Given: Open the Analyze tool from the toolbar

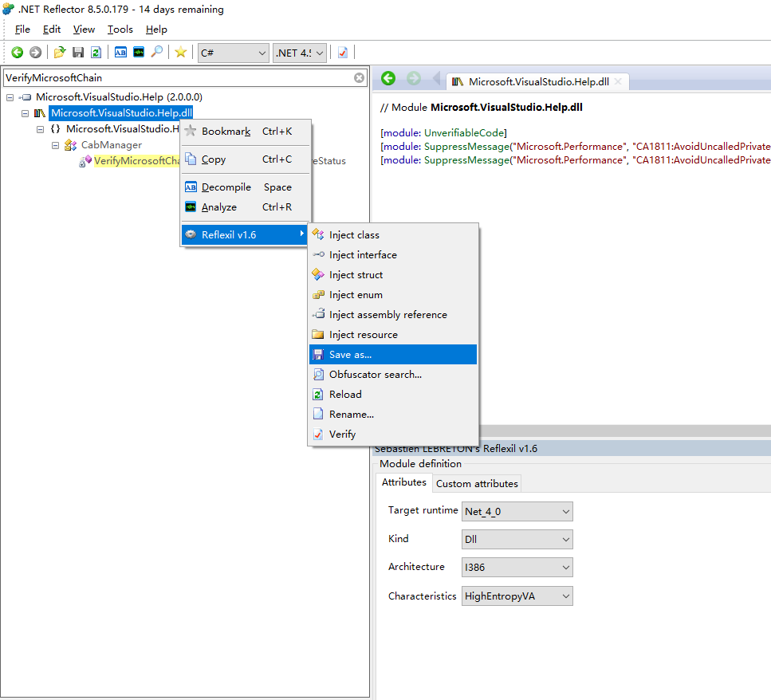Looking at the screenshot, I should click(x=138, y=52).
